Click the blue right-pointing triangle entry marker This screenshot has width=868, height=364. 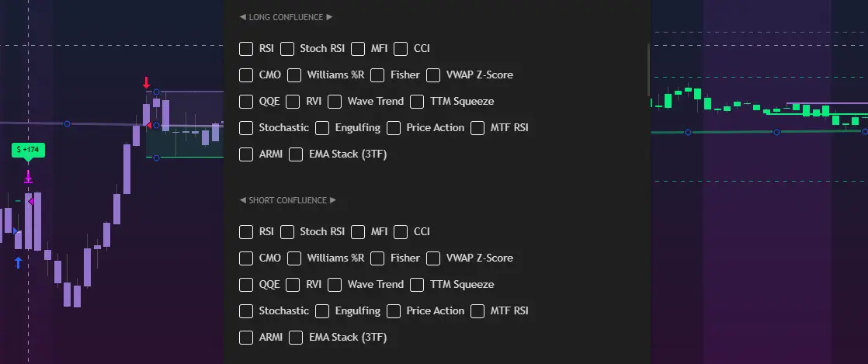16,231
